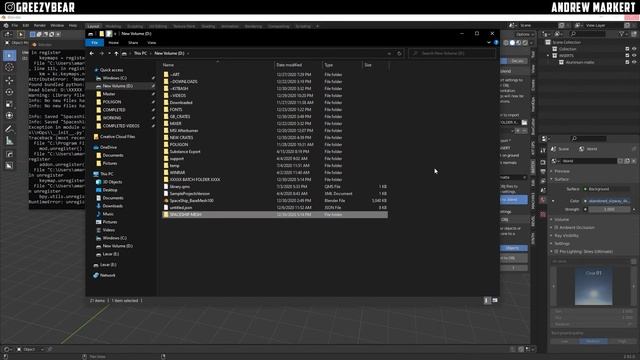Open Blender's Render menu

click(40, 25)
